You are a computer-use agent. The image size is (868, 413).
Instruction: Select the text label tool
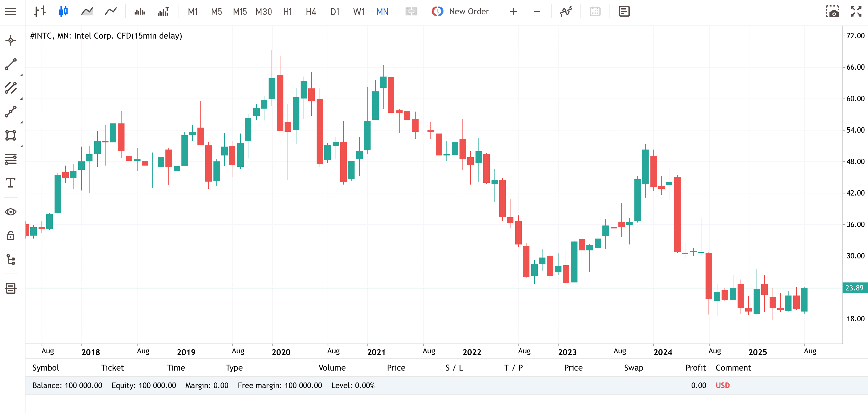11,183
